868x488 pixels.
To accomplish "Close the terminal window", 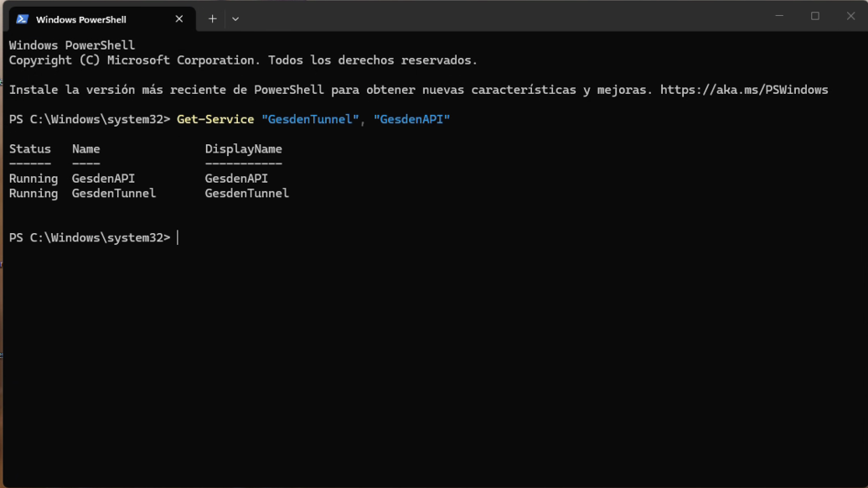I will (x=850, y=16).
